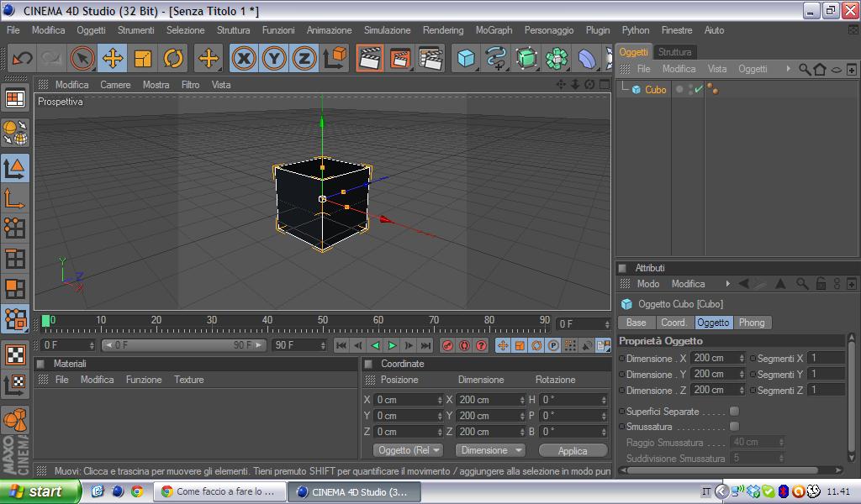Expand the Dimensione dropdown in Coordinate

point(489,450)
